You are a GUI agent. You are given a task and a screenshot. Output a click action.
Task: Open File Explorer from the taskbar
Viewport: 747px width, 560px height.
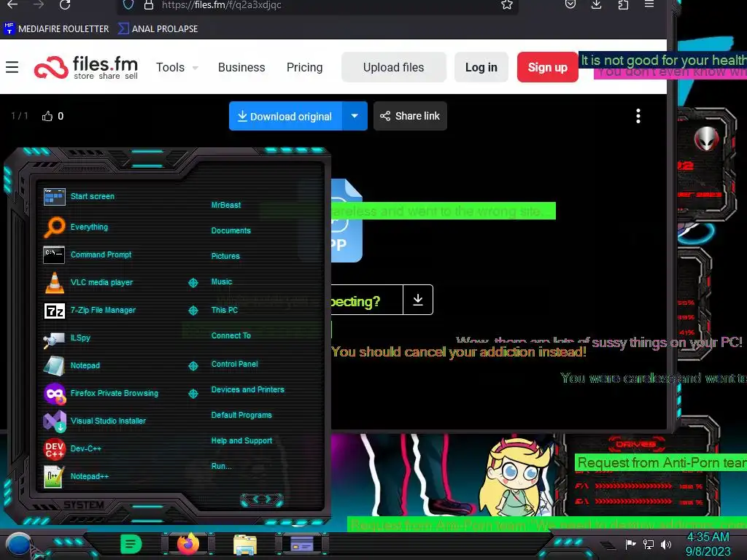point(245,544)
